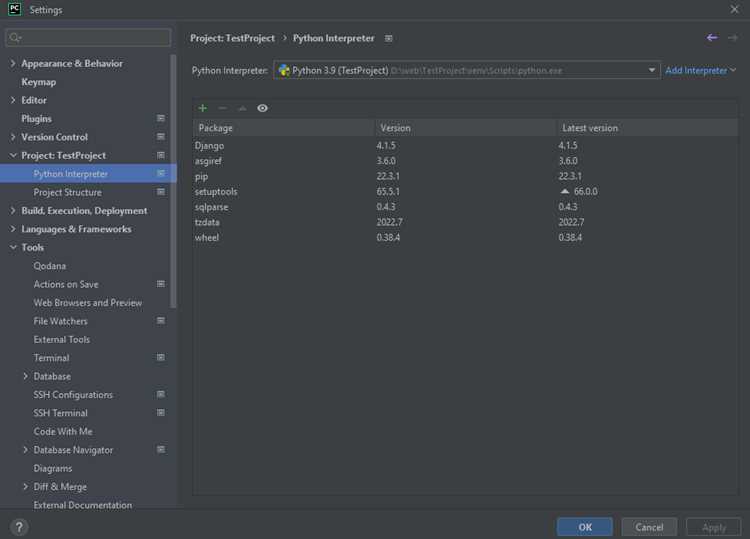Click the help question mark button
Screen dimensions: 750x539
point(19,527)
